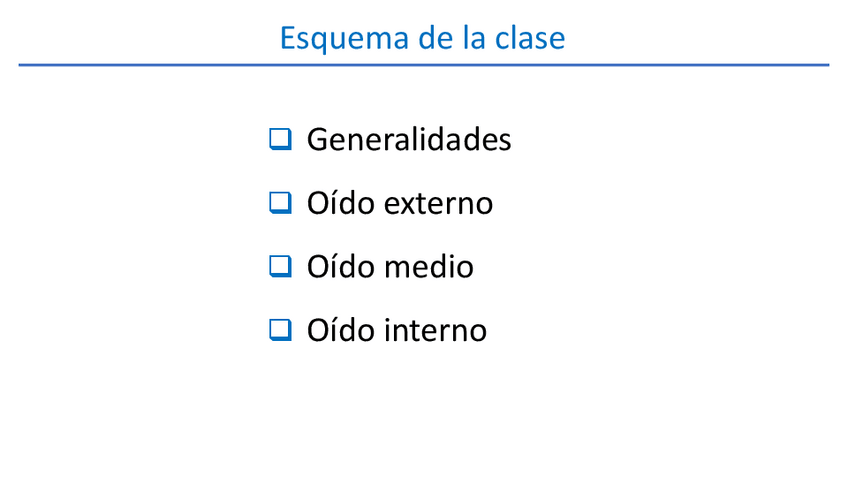848x477 pixels.
Task: Click the capital E of Esquema
Action: [x=287, y=38]
